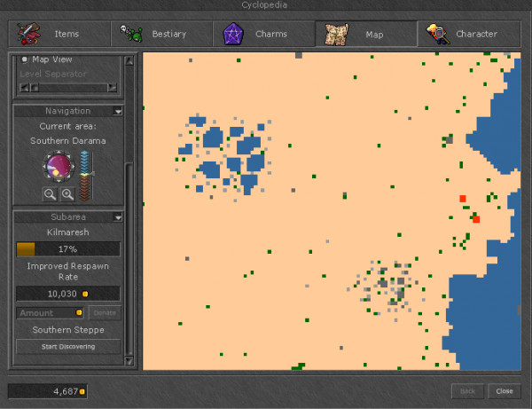Click the upper red map marker
Viewport: 532px width, 409px height.
pyautogui.click(x=463, y=199)
